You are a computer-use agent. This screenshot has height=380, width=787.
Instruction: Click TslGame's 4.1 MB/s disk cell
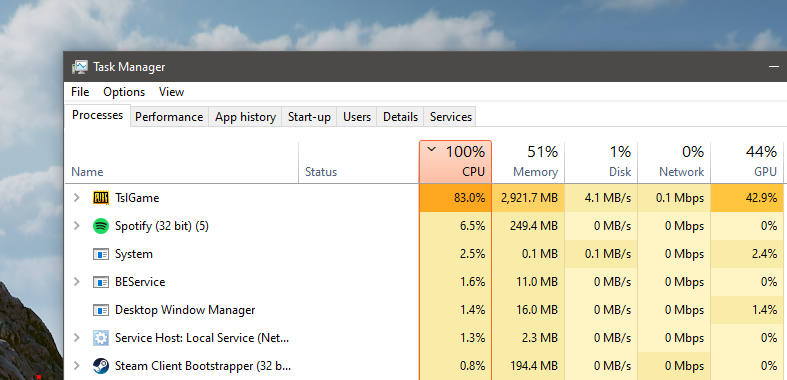point(601,198)
